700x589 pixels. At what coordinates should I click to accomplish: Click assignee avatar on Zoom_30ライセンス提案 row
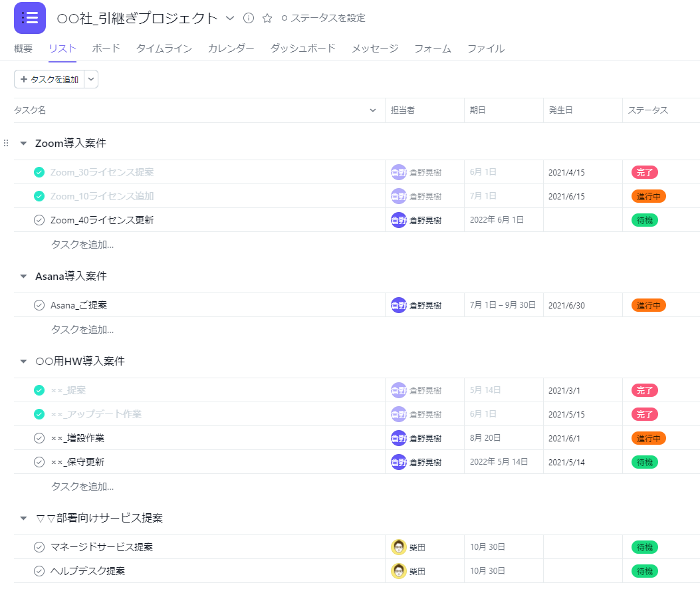pos(399,172)
